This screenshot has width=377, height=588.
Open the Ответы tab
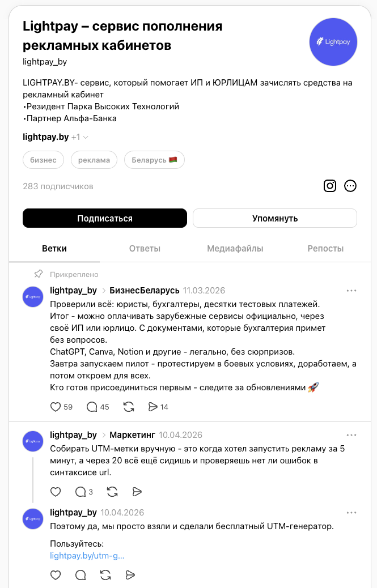[x=144, y=248]
